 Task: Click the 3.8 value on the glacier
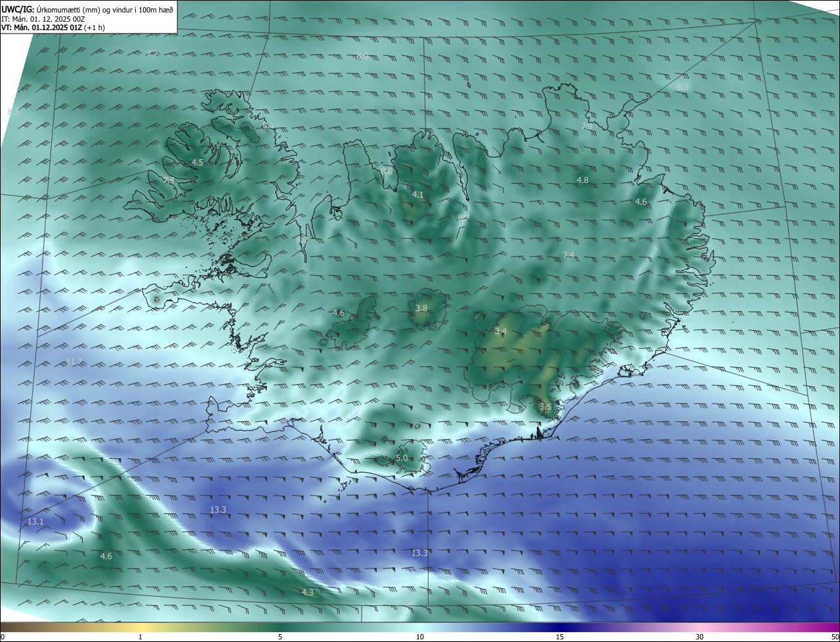click(422, 309)
